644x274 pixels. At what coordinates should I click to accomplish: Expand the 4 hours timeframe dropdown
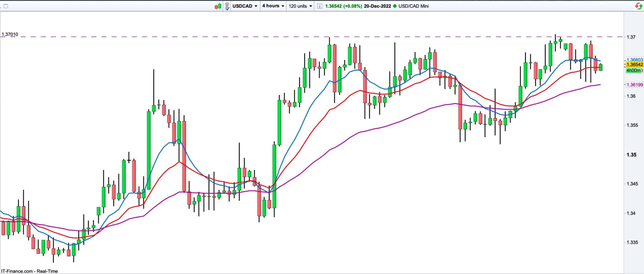point(273,6)
